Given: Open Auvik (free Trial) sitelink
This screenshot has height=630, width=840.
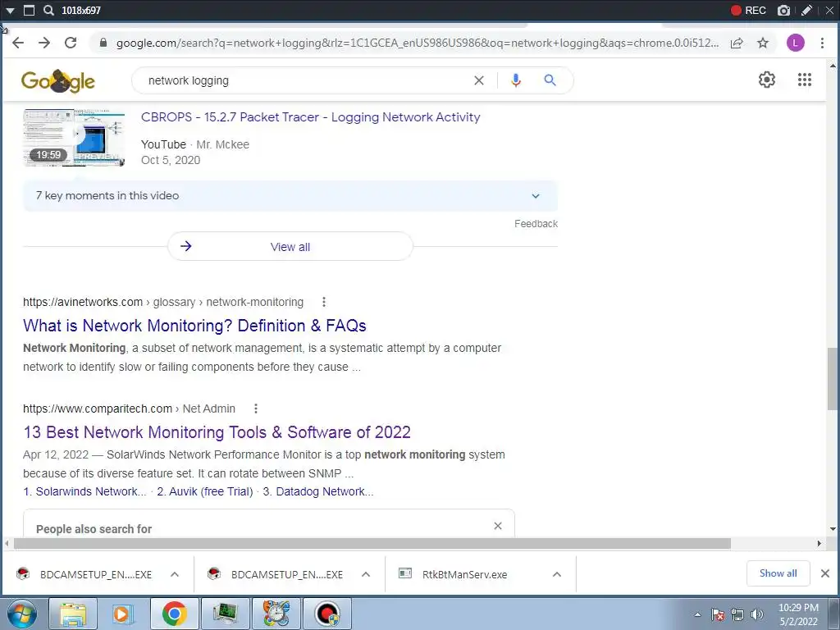Looking at the screenshot, I should point(204,492).
